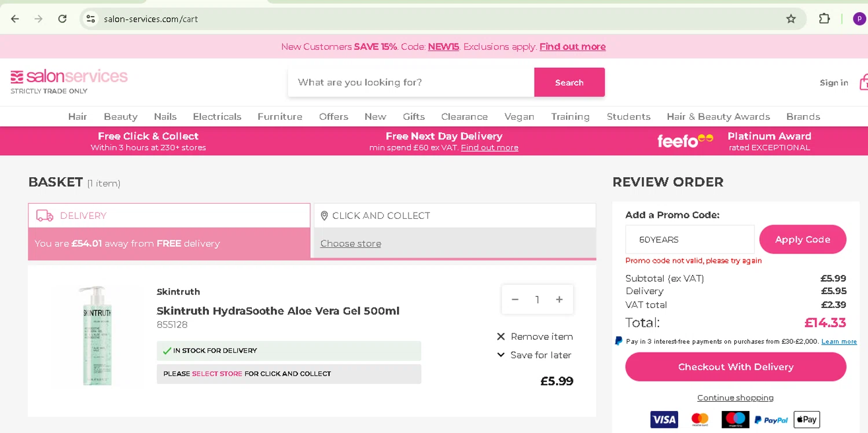Decrease quantity with the minus button

tap(515, 299)
